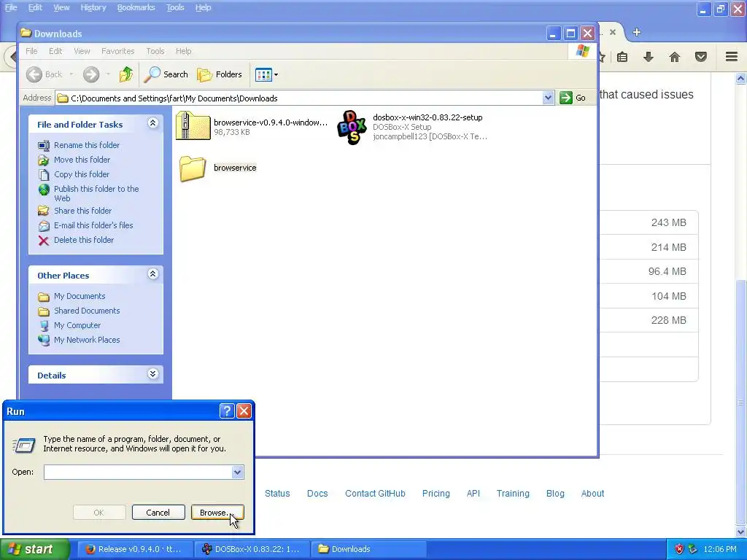Click the Run dialog Open text field
This screenshot has height=560, width=747.
[138, 472]
